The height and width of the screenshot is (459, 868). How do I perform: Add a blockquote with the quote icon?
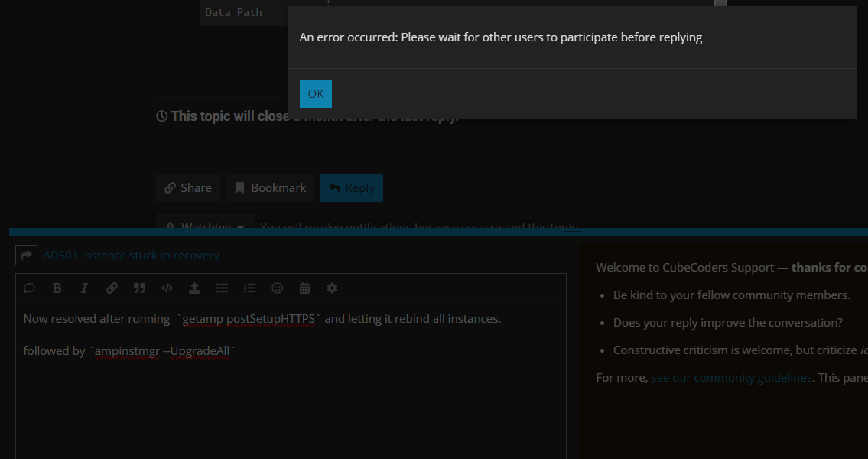pos(139,288)
